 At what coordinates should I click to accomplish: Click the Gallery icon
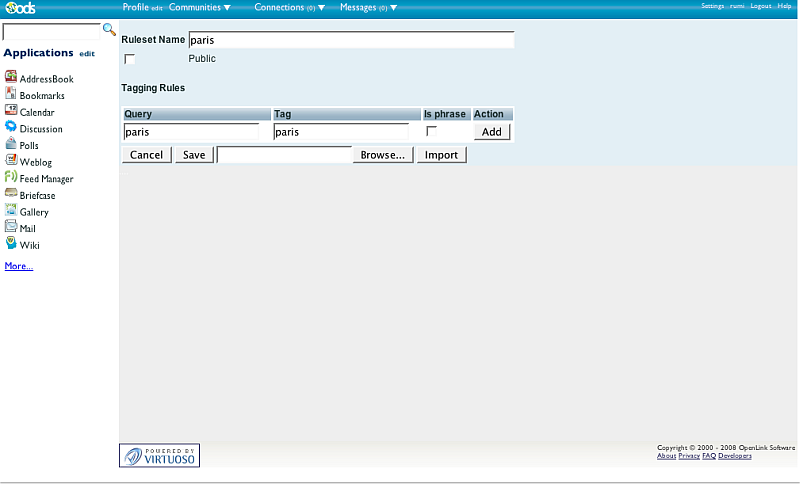[11, 211]
